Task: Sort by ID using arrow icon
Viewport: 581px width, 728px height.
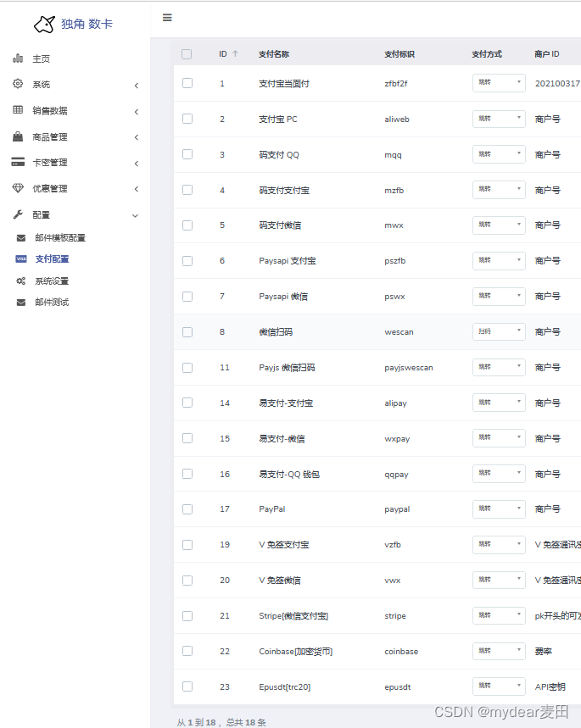Action: tap(235, 54)
